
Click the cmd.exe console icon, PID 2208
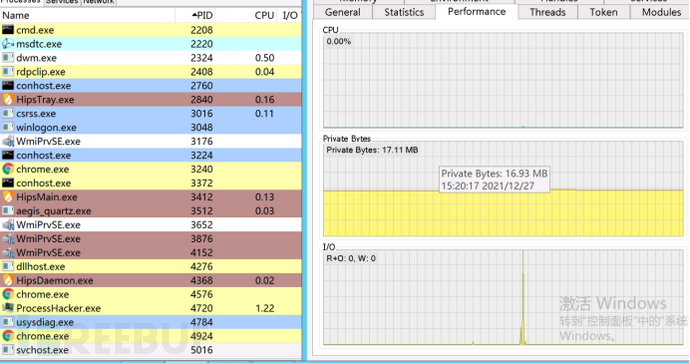pos(7,30)
